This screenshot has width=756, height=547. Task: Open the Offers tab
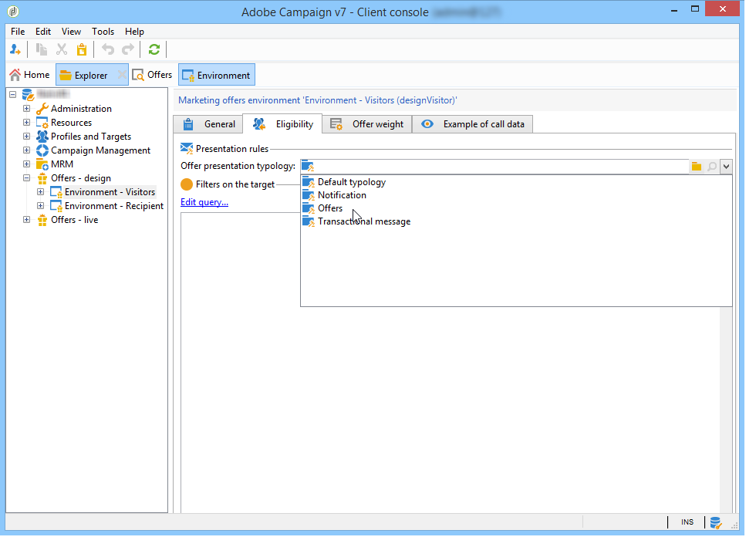coord(152,75)
